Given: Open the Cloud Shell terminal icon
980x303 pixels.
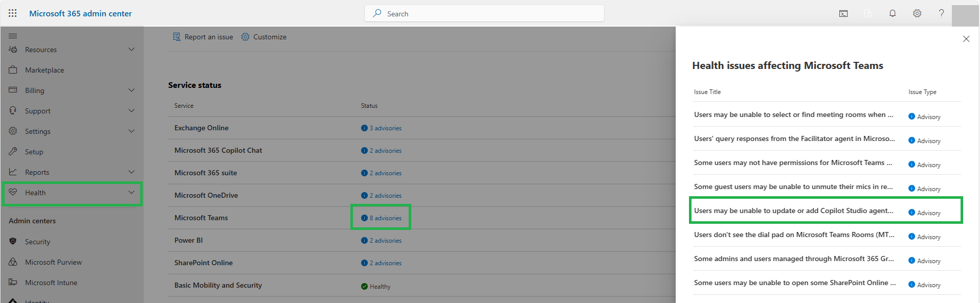Looking at the screenshot, I should coord(843,14).
